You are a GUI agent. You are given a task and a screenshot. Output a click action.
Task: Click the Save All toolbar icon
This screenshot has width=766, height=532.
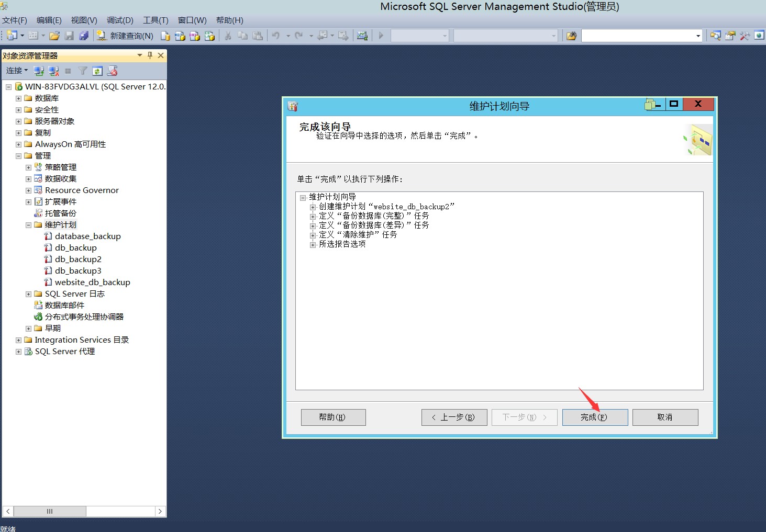tap(84, 36)
